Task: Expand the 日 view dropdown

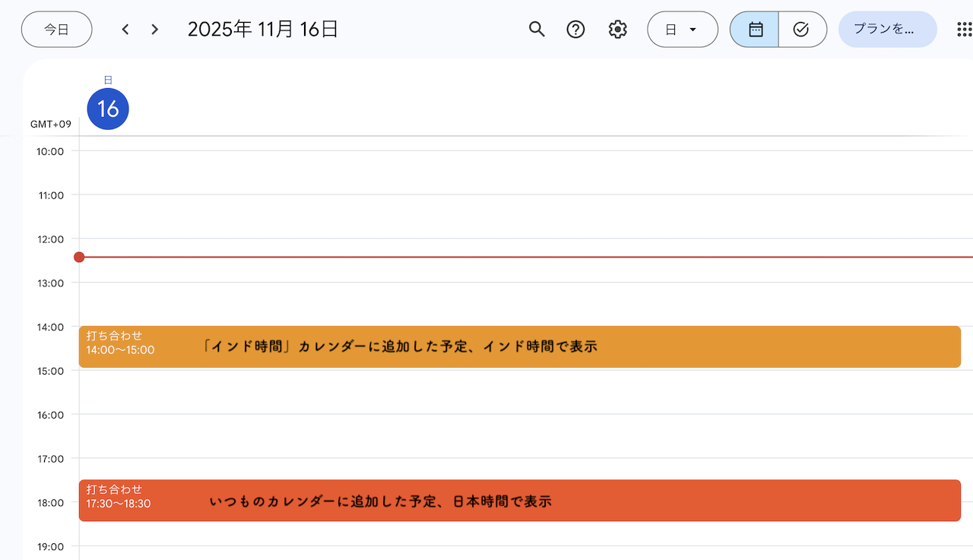Action: pos(682,30)
